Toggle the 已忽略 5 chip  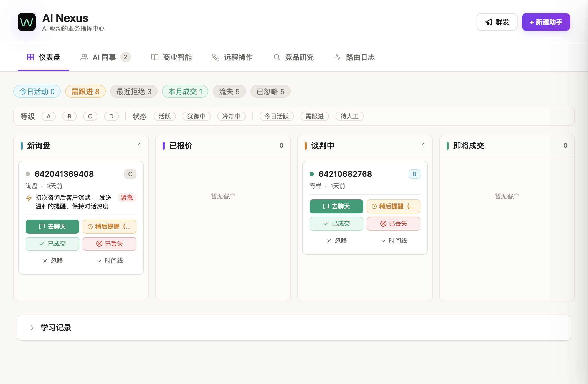[x=270, y=91]
